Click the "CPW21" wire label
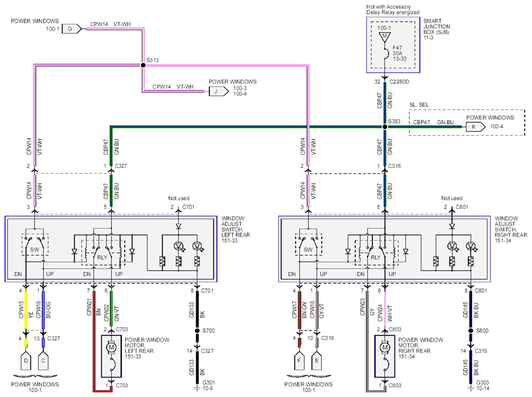Image resolution: width=532 pixels, height=397 pixels. (89, 307)
